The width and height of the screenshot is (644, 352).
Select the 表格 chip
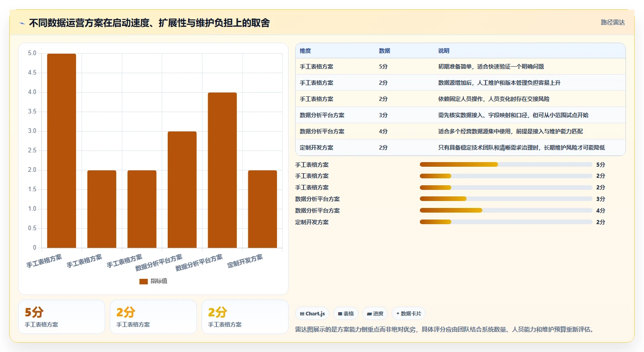pos(346,314)
